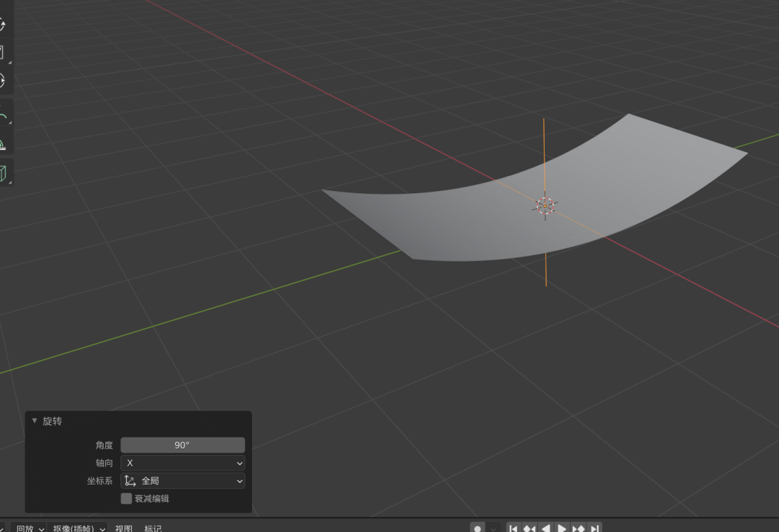Screen dimensions: 779x532
Task: Open the 抠像(插帧) keying dropdown
Action: tap(79, 528)
